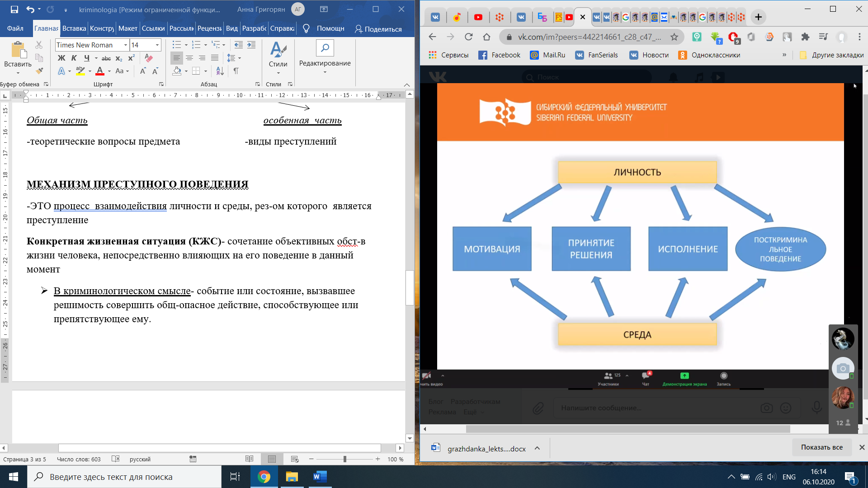Click the Chat icon in Zoom toolbar
868x488 pixels.
coord(646,376)
